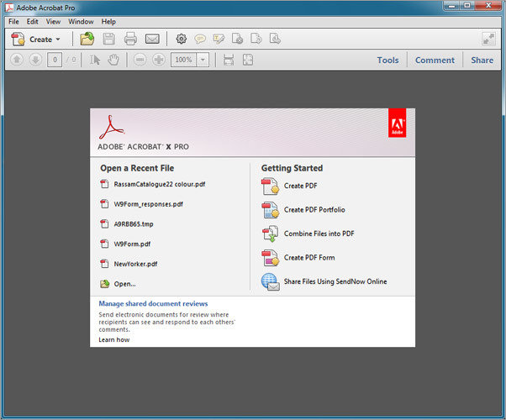The image size is (506, 420).
Task: Choose the Select tool cursor icon
Action: click(x=94, y=60)
